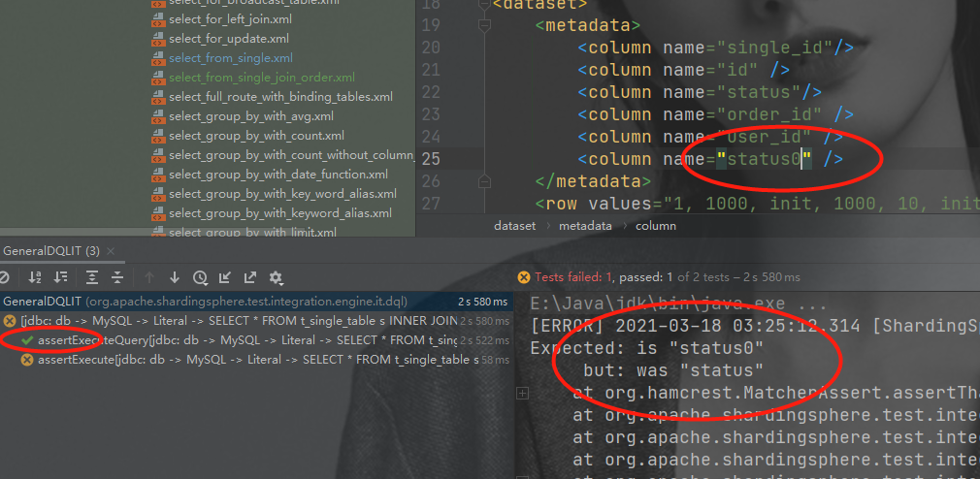Export test results icon
This screenshot has width=980, height=479.
[x=250, y=278]
